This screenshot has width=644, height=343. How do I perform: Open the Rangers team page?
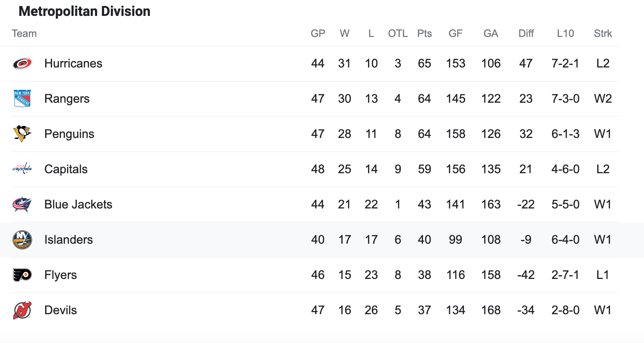[x=67, y=99]
